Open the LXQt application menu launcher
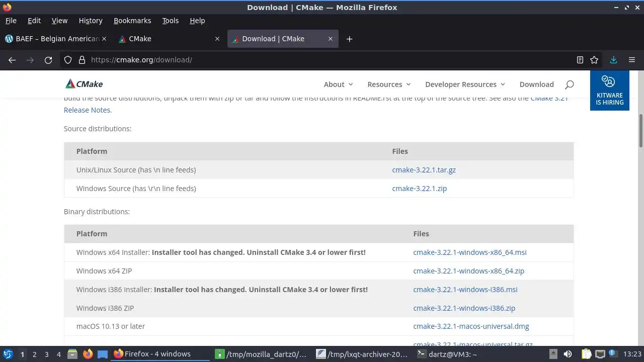Image resolution: width=644 pixels, height=362 pixels. pyautogui.click(x=8, y=354)
